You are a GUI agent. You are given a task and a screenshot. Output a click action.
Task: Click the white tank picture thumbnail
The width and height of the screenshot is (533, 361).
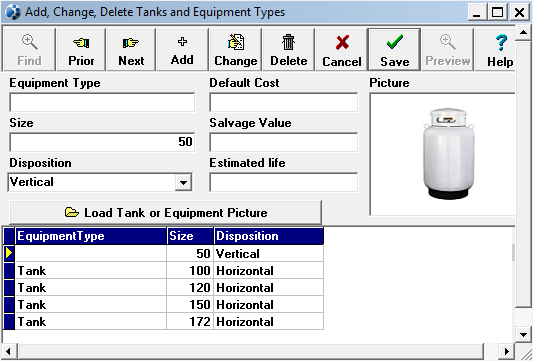click(449, 154)
